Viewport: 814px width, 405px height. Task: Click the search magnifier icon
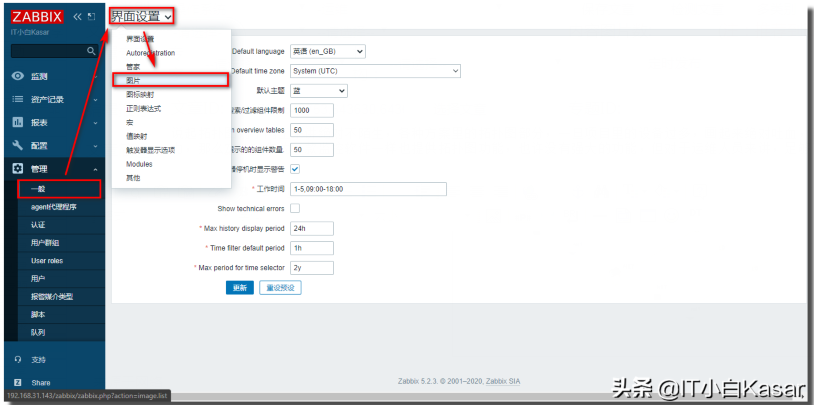pyautogui.click(x=91, y=51)
